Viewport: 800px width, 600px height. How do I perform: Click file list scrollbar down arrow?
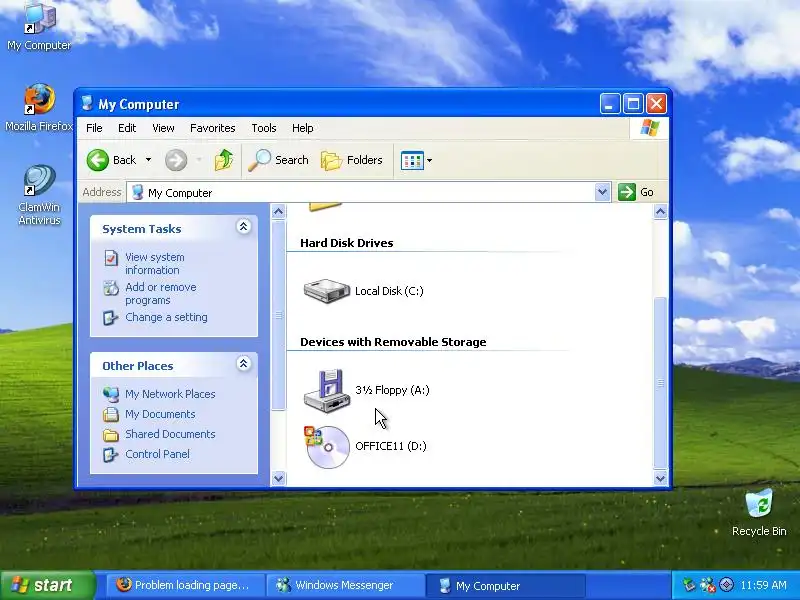660,478
